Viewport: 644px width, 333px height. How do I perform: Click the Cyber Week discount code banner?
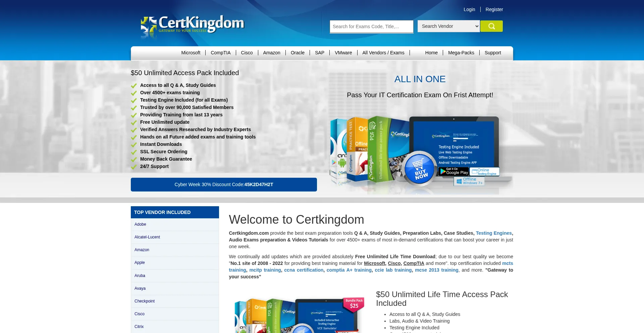tap(224, 184)
